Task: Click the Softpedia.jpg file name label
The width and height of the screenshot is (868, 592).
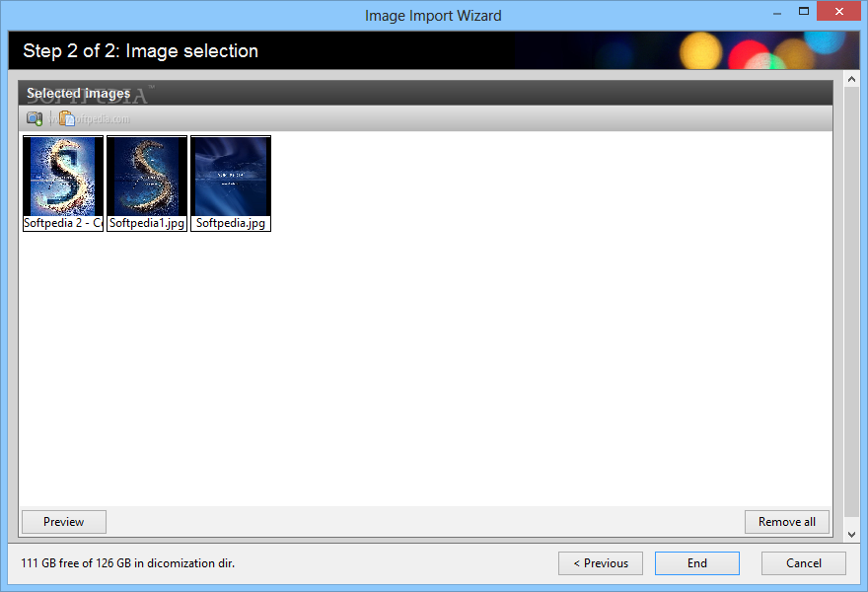Action: (x=231, y=223)
